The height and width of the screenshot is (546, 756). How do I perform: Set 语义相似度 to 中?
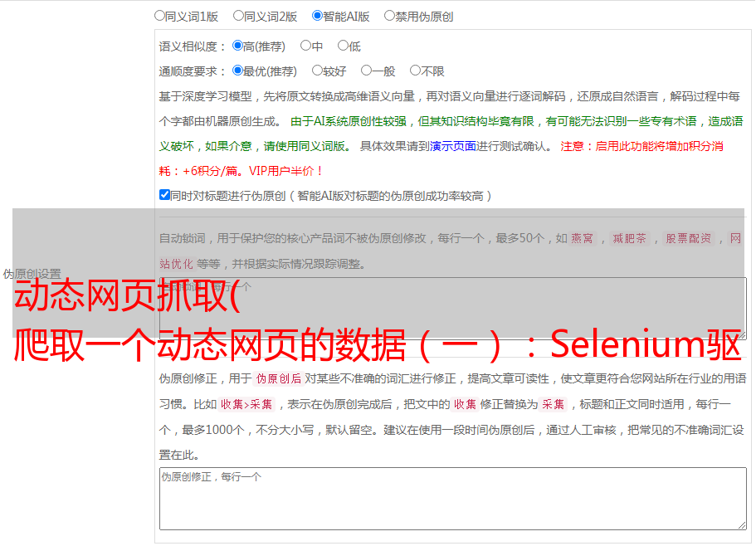[305, 46]
